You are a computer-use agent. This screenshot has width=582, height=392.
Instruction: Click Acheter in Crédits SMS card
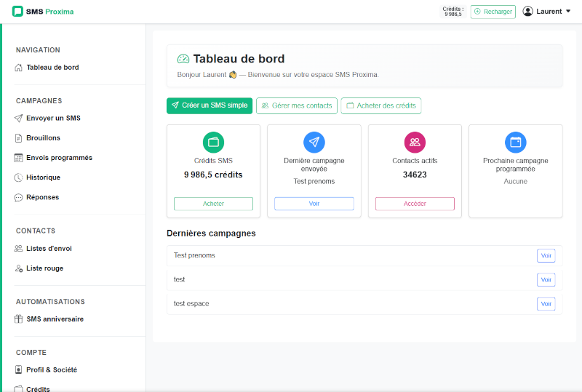[213, 204]
